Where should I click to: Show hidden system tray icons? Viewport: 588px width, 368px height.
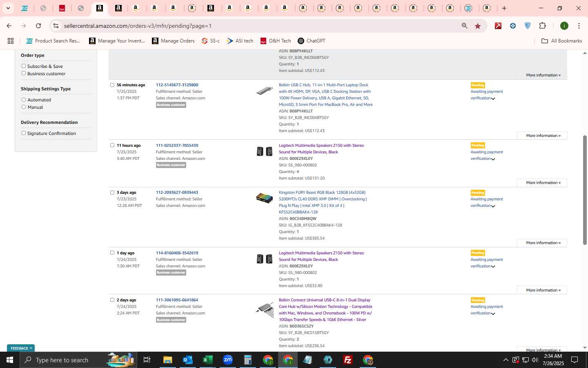click(x=506, y=360)
